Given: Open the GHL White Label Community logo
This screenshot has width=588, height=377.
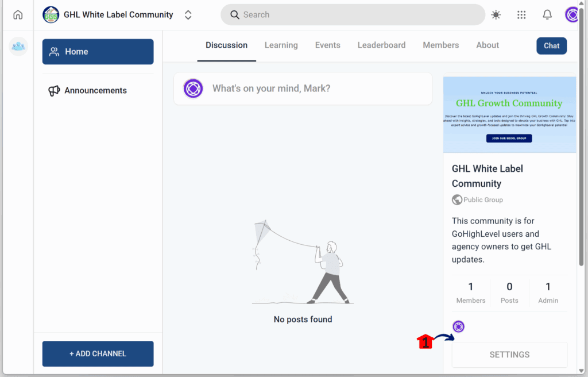Looking at the screenshot, I should tap(51, 14).
